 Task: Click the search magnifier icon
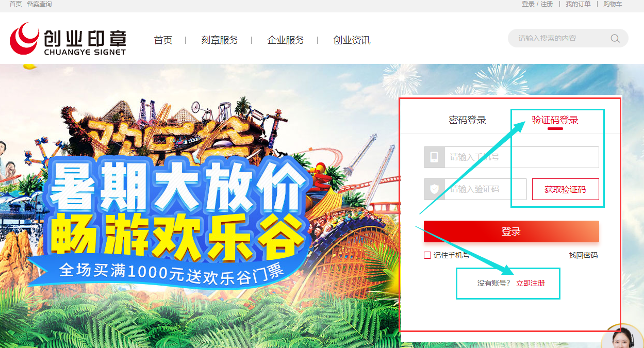tap(615, 38)
